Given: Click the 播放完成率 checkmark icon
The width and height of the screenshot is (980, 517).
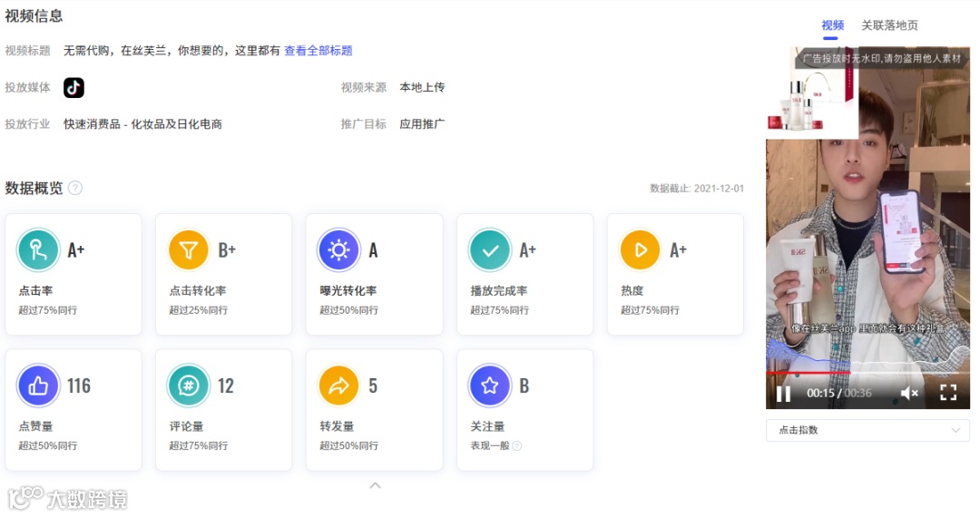Looking at the screenshot, I should coord(490,250).
